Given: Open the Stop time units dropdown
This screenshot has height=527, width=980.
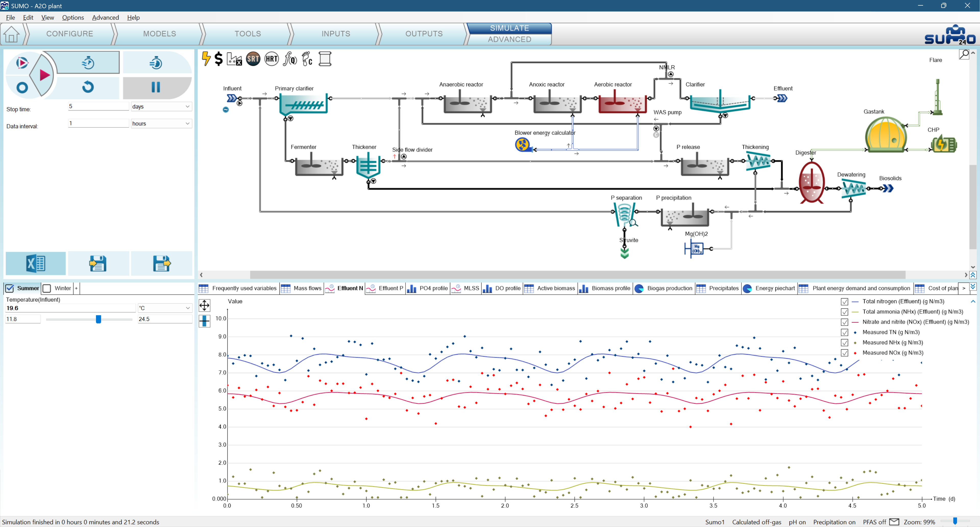Looking at the screenshot, I should click(x=161, y=106).
